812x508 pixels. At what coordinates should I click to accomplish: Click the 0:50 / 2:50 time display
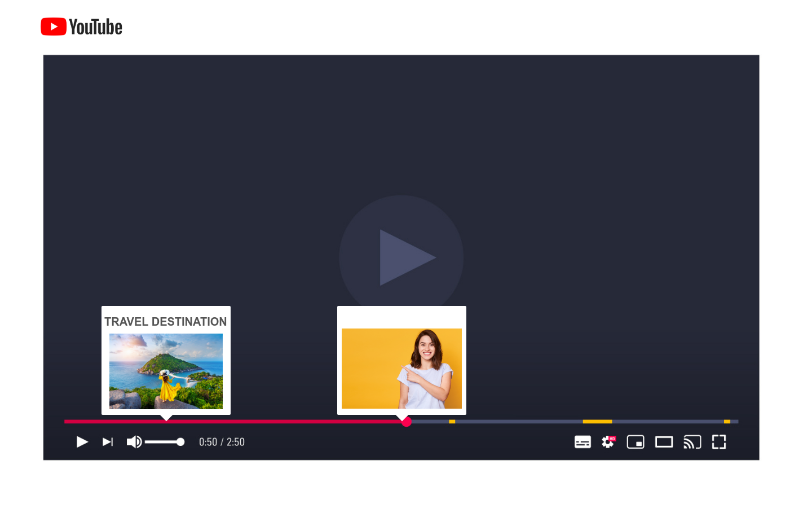[222, 442]
